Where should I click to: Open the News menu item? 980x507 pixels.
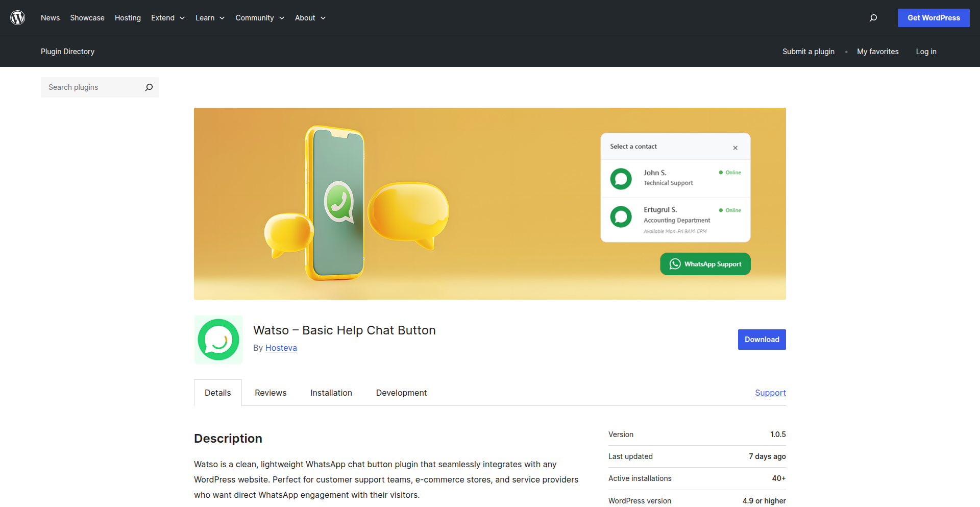tap(50, 18)
